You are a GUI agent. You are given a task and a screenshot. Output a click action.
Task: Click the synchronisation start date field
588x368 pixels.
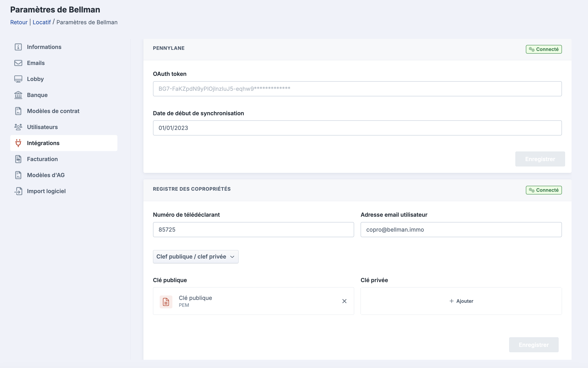pyautogui.click(x=357, y=128)
